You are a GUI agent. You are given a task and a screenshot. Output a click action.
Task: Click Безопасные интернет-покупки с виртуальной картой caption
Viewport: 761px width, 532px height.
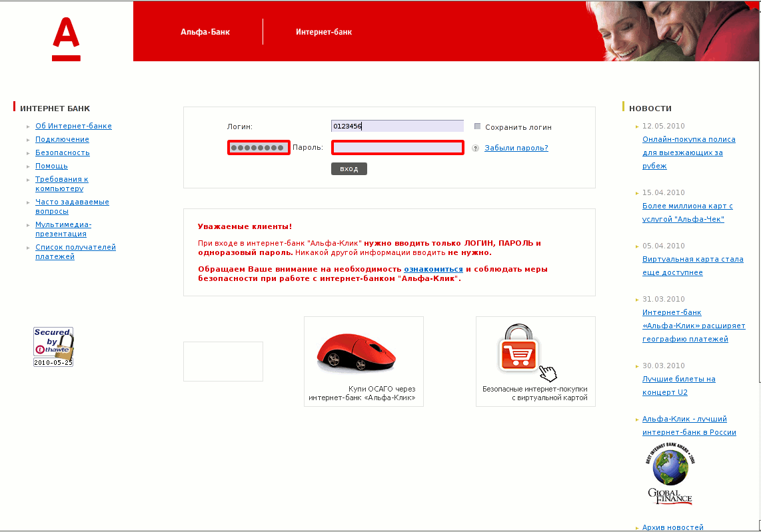coord(535,394)
